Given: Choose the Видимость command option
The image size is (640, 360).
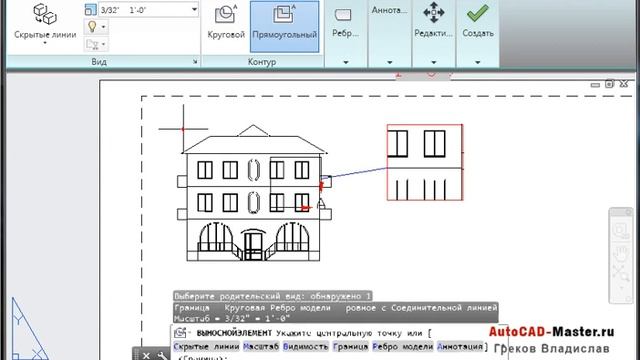Looking at the screenshot, I should pos(305,347).
